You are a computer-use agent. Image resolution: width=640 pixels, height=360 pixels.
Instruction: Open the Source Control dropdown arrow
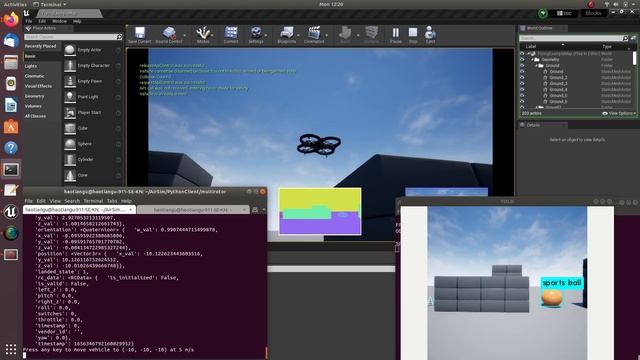coord(184,36)
